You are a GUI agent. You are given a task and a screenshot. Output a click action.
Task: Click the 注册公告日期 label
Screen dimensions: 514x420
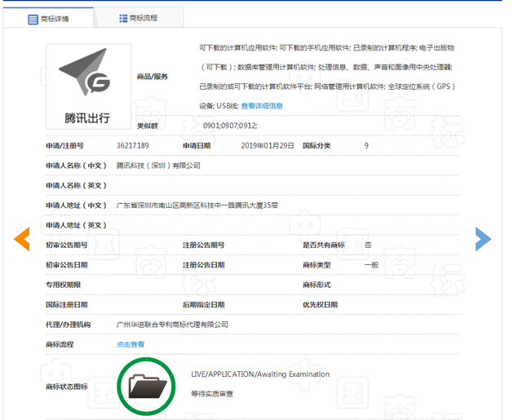click(204, 265)
